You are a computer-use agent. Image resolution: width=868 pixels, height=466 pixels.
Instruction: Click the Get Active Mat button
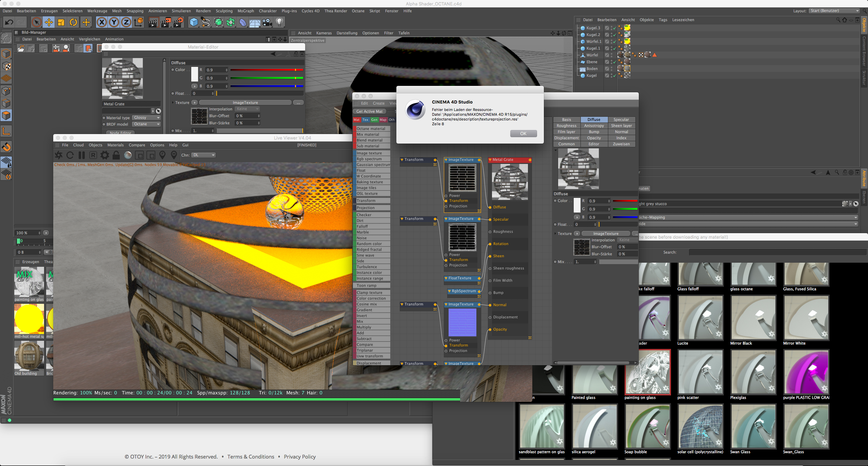pyautogui.click(x=369, y=111)
